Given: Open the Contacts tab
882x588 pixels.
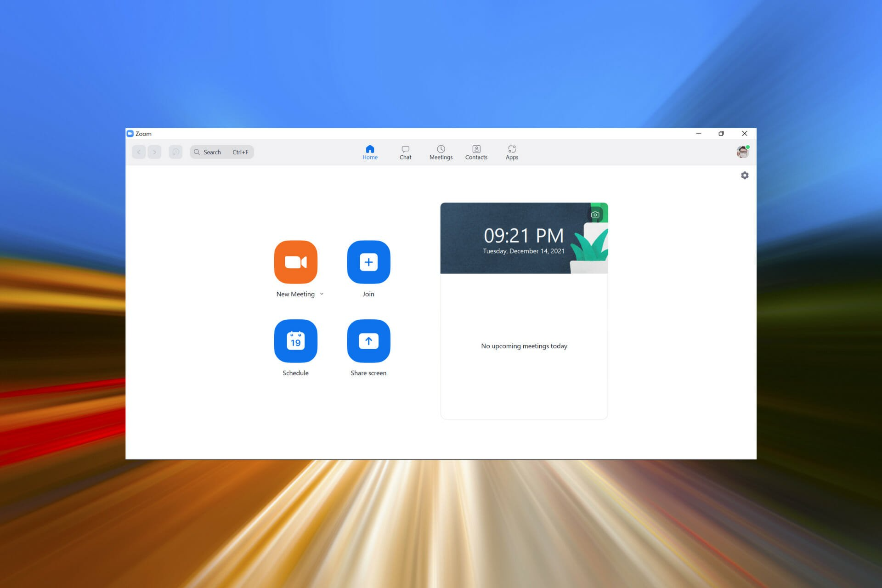Looking at the screenshot, I should 476,152.
